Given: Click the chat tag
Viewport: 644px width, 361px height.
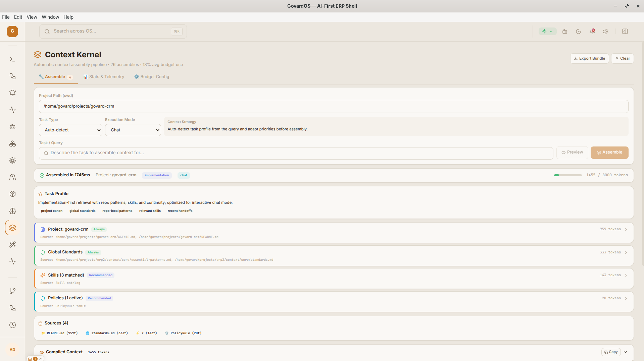Looking at the screenshot, I should [x=184, y=175].
